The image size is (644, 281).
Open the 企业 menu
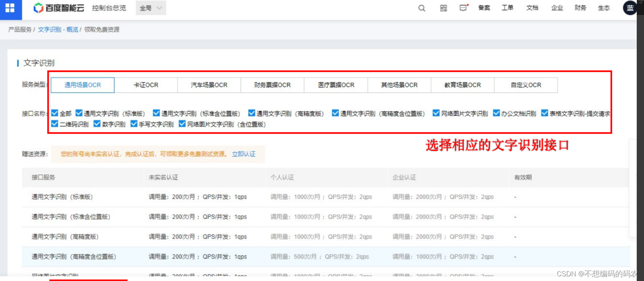coord(557,8)
